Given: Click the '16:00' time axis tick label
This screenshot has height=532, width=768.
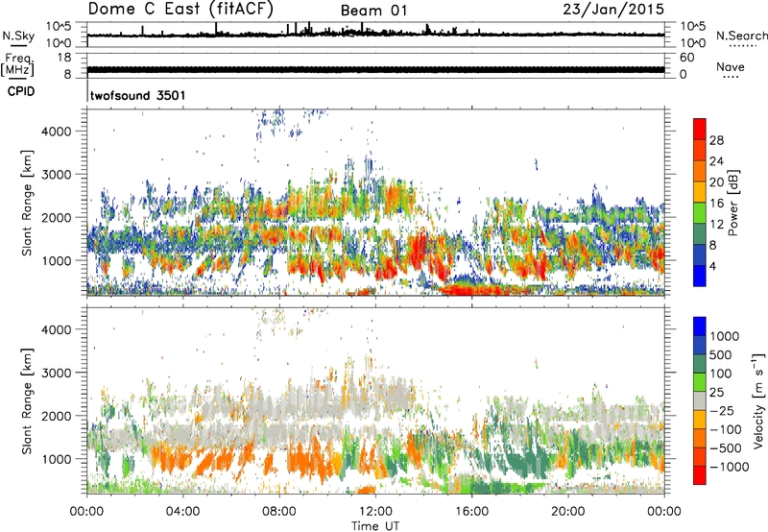Looking at the screenshot, I should tap(471, 511).
